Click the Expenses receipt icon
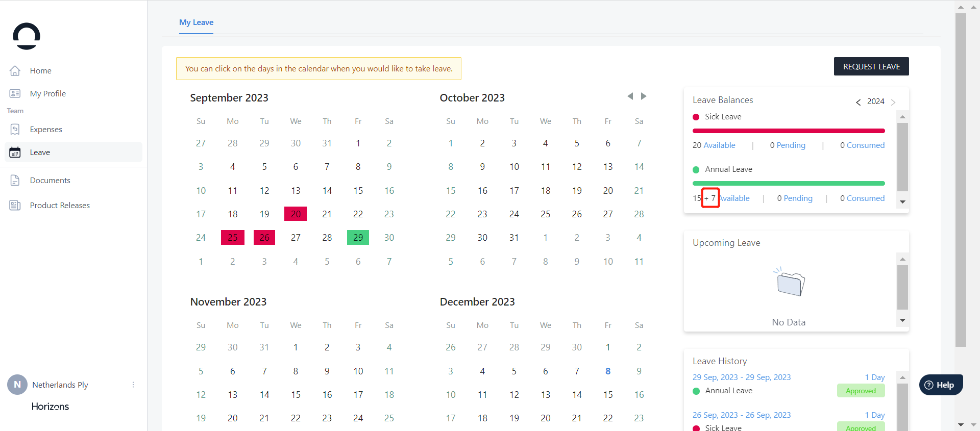Image resolution: width=980 pixels, height=431 pixels. 15,129
